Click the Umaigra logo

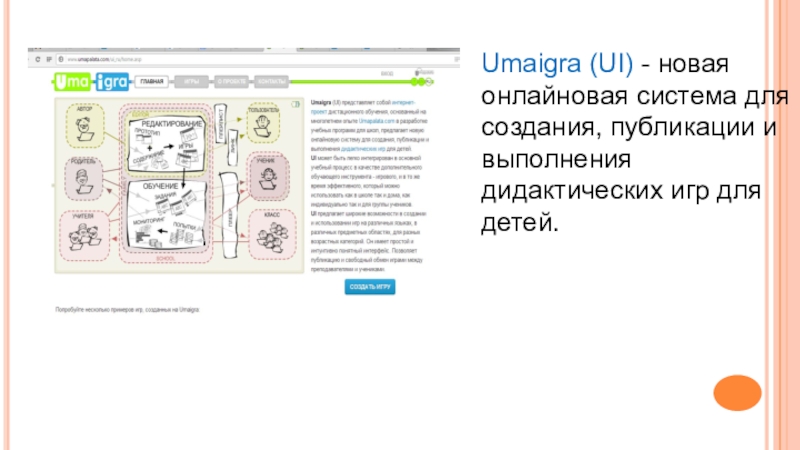(92, 82)
